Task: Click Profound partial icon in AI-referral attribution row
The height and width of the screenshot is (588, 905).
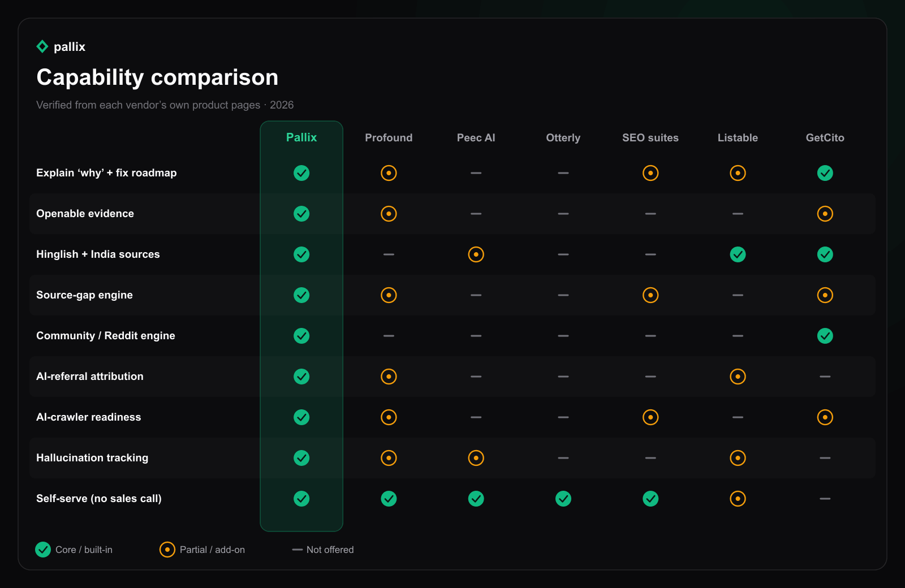Action: (x=389, y=377)
